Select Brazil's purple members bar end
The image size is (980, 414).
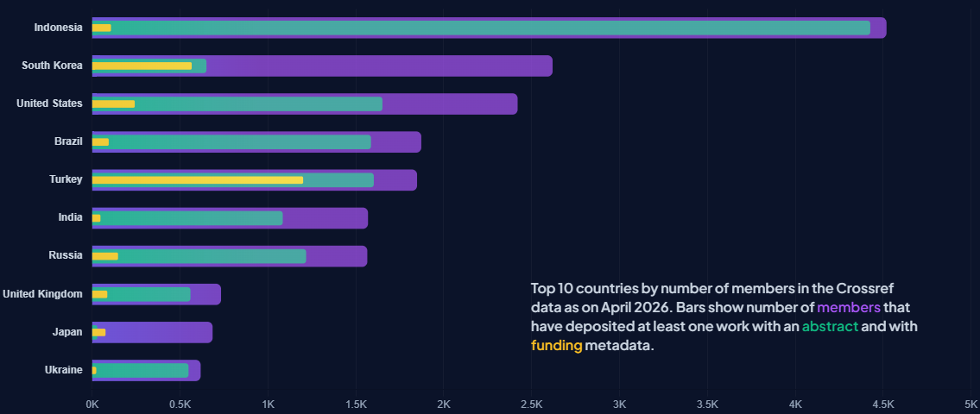pyautogui.click(x=396, y=141)
